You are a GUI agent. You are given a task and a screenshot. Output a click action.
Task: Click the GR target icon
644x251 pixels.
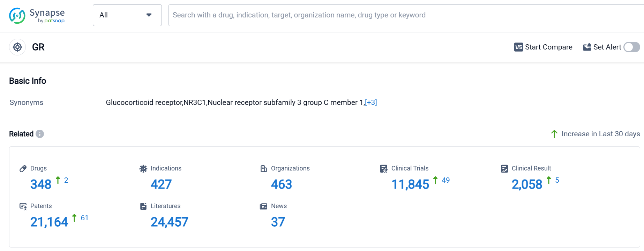17,47
